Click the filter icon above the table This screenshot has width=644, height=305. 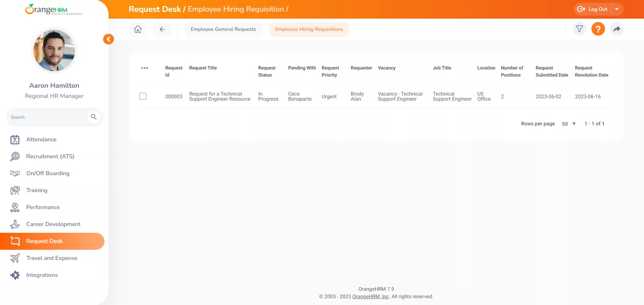point(579,29)
